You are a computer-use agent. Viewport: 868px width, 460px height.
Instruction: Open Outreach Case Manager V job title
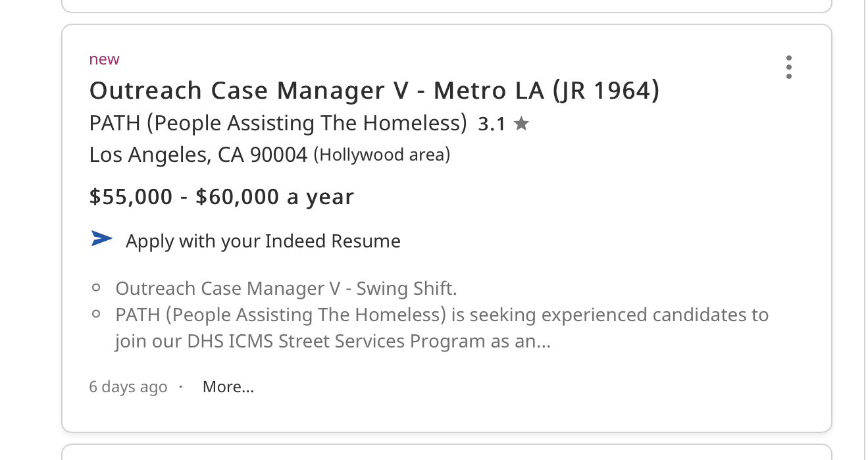point(374,90)
